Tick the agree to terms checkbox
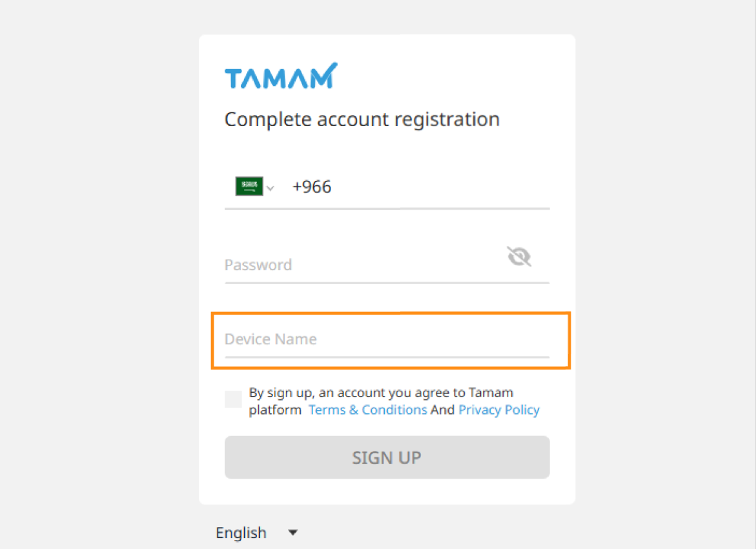This screenshot has height=549, width=756. [233, 399]
